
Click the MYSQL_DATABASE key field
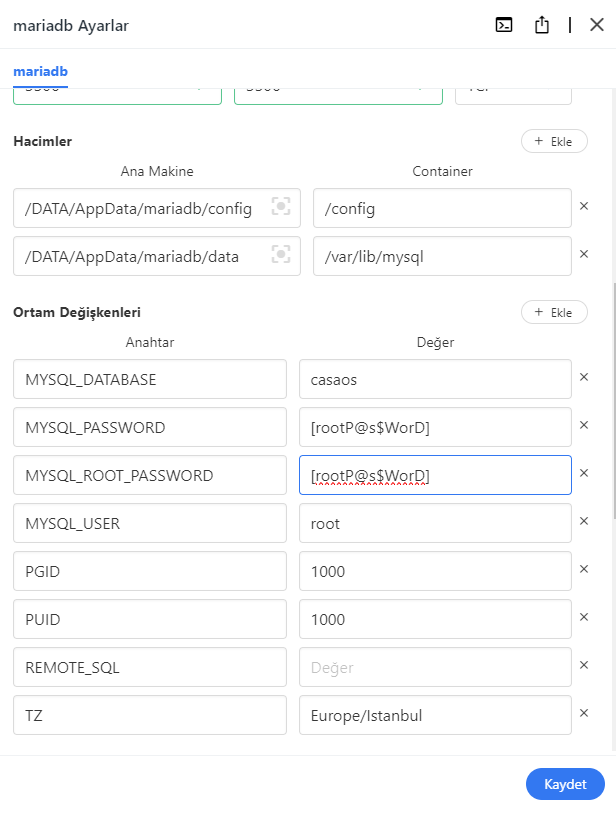pos(150,379)
